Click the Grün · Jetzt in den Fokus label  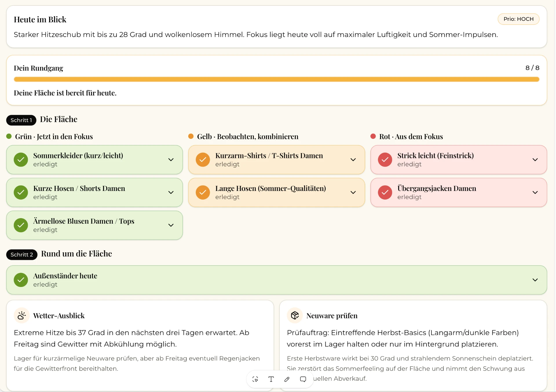point(54,137)
